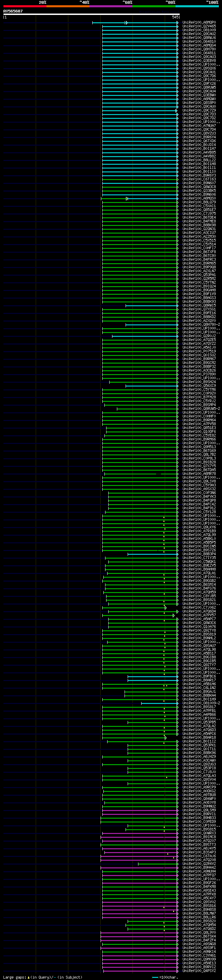Select label UniRef100_B4FVK3
222x980 pixels.
point(199,496)
